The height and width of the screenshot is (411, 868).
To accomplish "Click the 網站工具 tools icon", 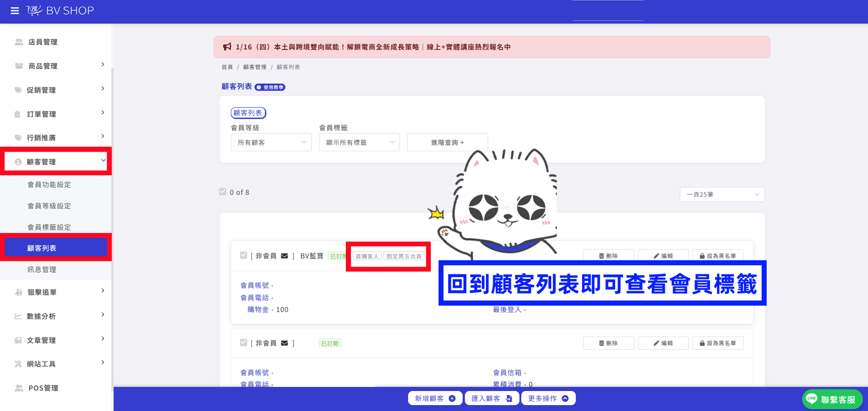I will 18,364.
